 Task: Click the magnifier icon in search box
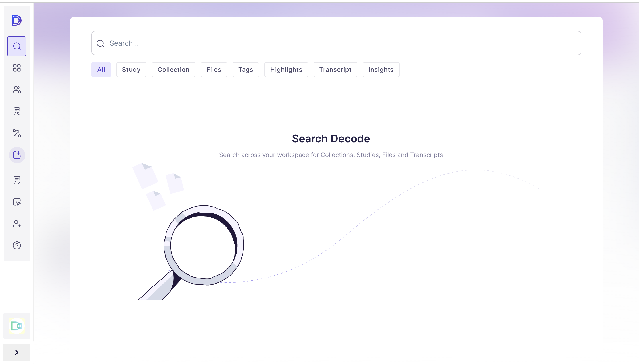100,43
